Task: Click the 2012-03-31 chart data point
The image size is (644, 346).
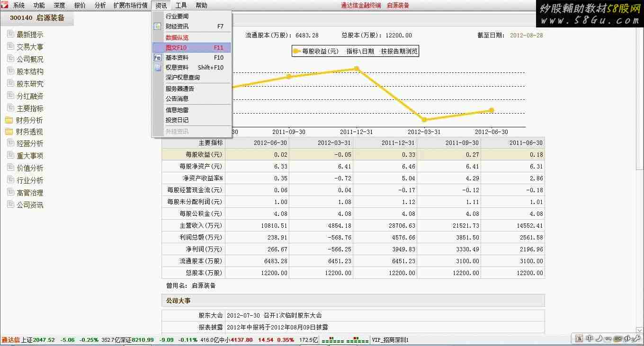Action: 424,120
